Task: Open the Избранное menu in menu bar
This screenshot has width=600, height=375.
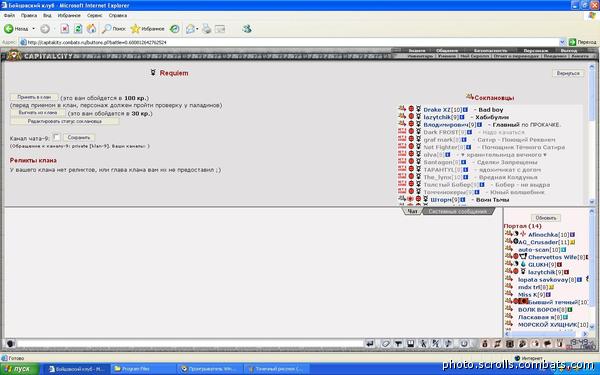Action: point(69,15)
